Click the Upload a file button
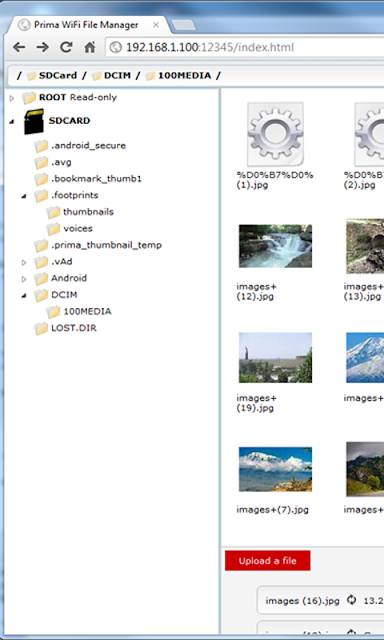Screen dimensions: 384x640 point(268,560)
